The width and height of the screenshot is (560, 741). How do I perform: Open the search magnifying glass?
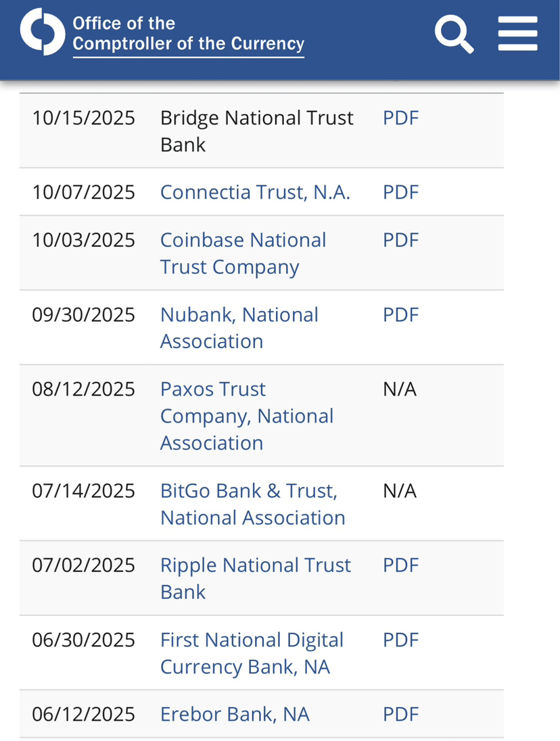pyautogui.click(x=454, y=34)
